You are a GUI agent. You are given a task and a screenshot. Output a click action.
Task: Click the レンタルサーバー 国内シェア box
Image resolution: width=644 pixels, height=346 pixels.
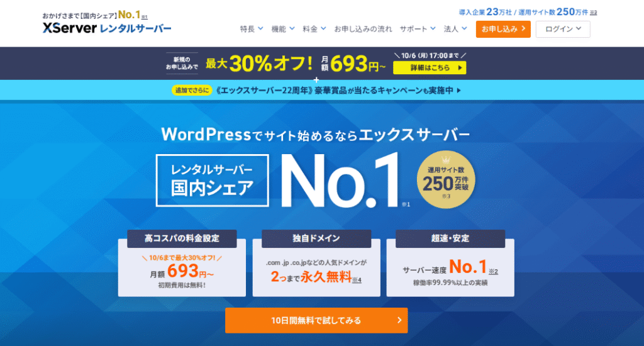click(213, 181)
